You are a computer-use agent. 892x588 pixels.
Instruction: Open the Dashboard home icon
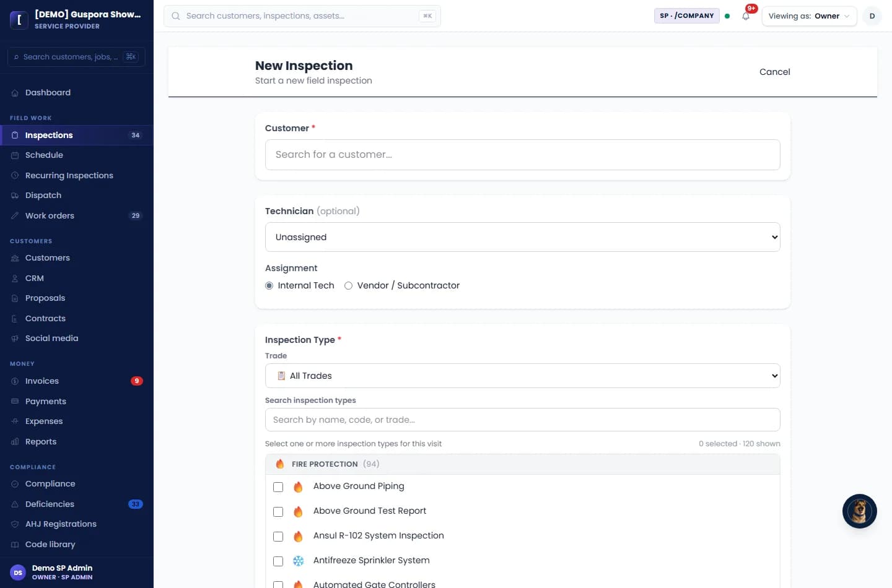(x=15, y=93)
